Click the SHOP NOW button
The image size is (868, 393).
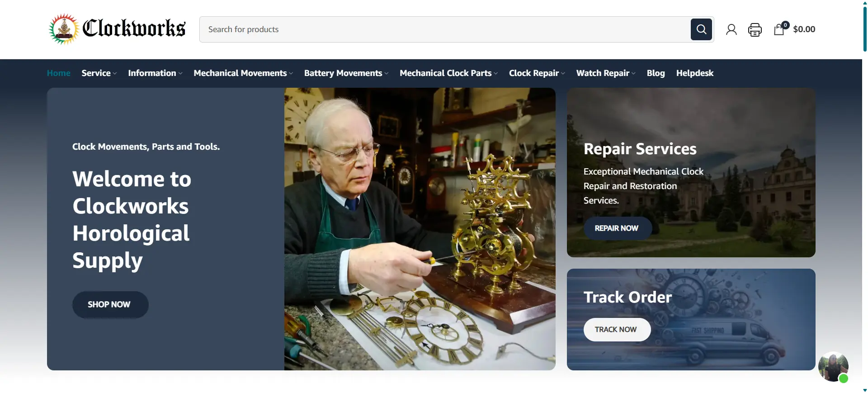point(110,304)
